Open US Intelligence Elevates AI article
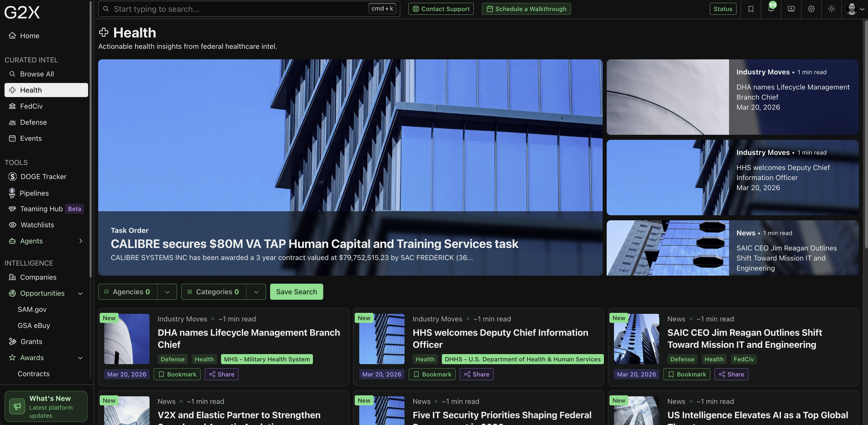 (758, 415)
